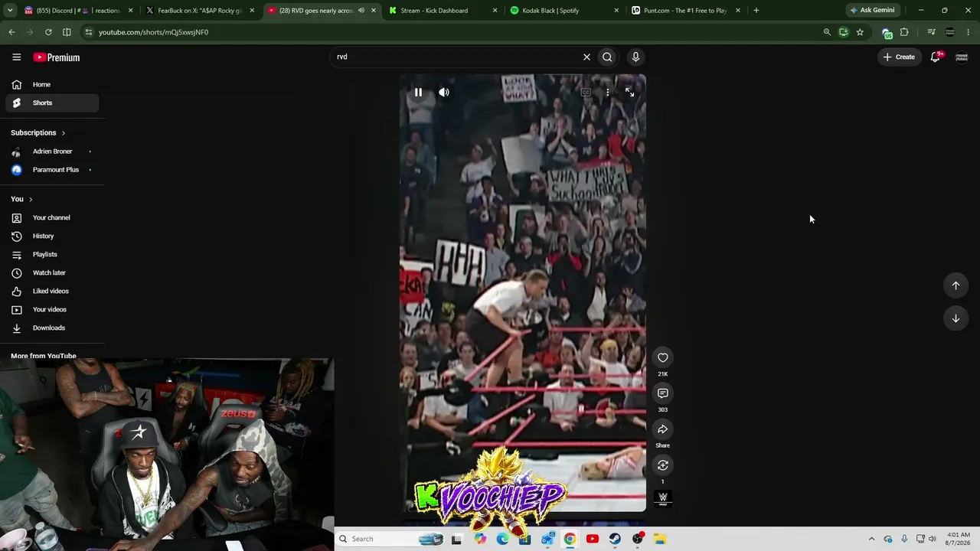Open Liked videos in the sidebar
The height and width of the screenshot is (551, 980).
tap(52, 292)
